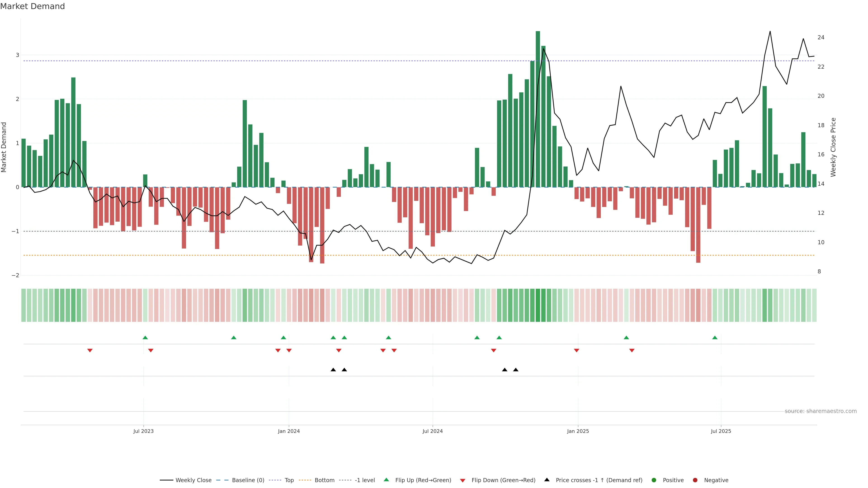Click the red Negative circle legend icon
This screenshot has width=868, height=488.
[x=695, y=480]
